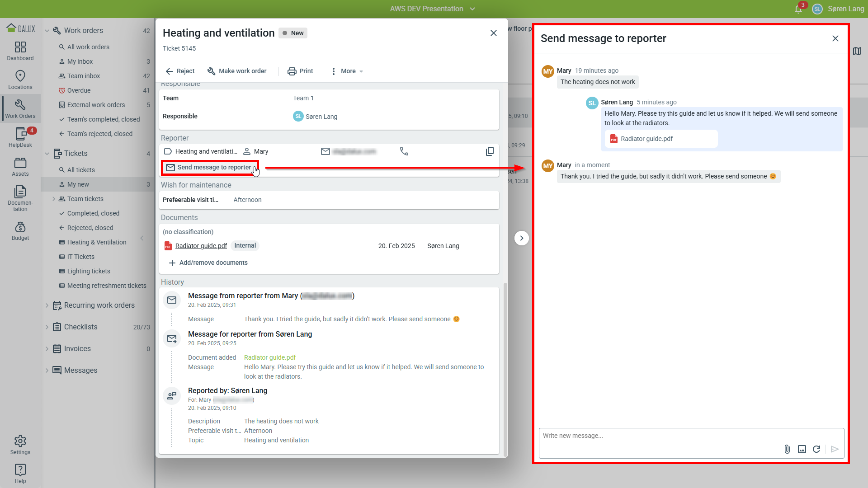
Task: Collapse the Tickets tree section
Action: (x=47, y=154)
